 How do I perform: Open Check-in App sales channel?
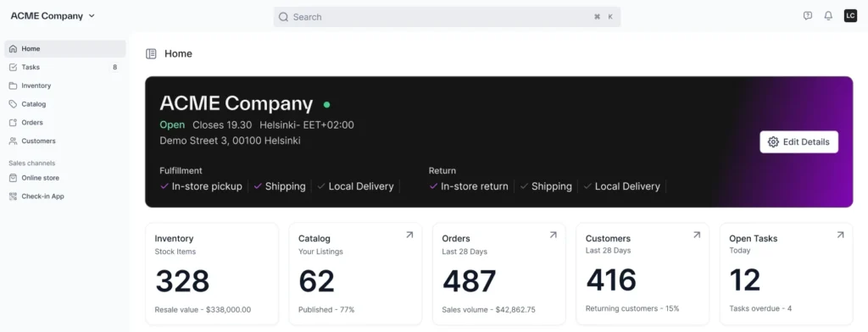[65, 196]
